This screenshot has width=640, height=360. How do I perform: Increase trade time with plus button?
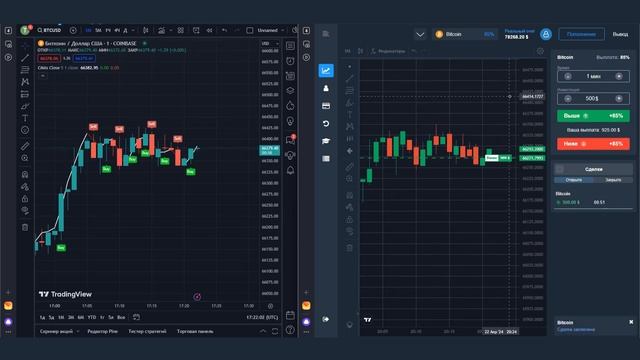pos(619,76)
